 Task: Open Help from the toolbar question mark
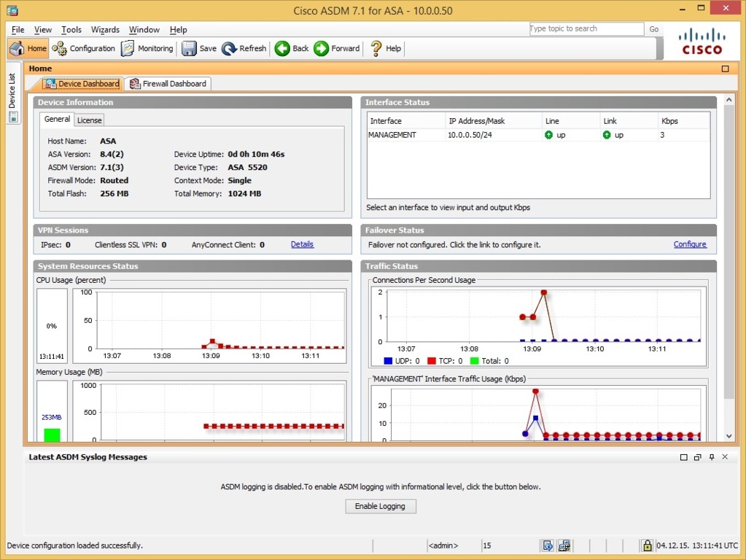point(386,49)
